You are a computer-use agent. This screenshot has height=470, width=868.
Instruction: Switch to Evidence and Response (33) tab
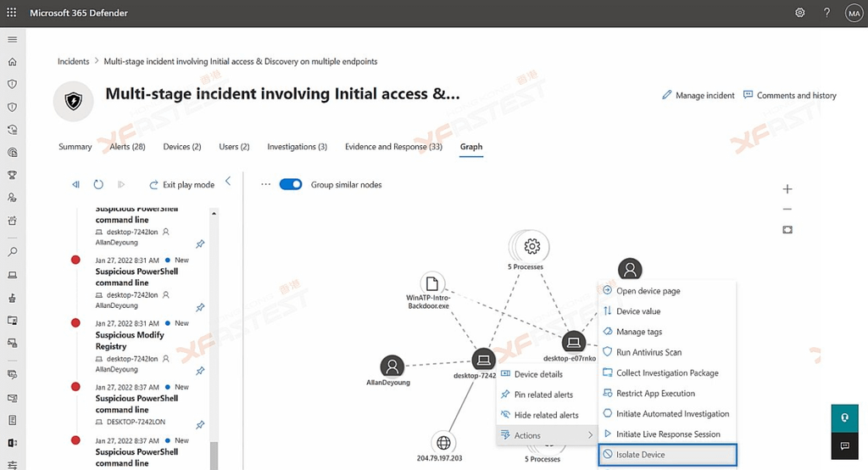(393, 147)
